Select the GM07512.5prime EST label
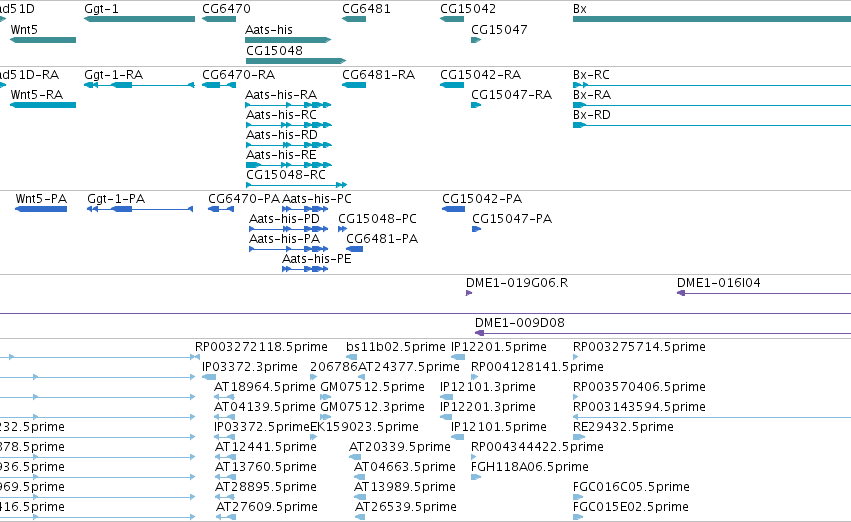Screen dimensions: 851x522 click(372, 387)
